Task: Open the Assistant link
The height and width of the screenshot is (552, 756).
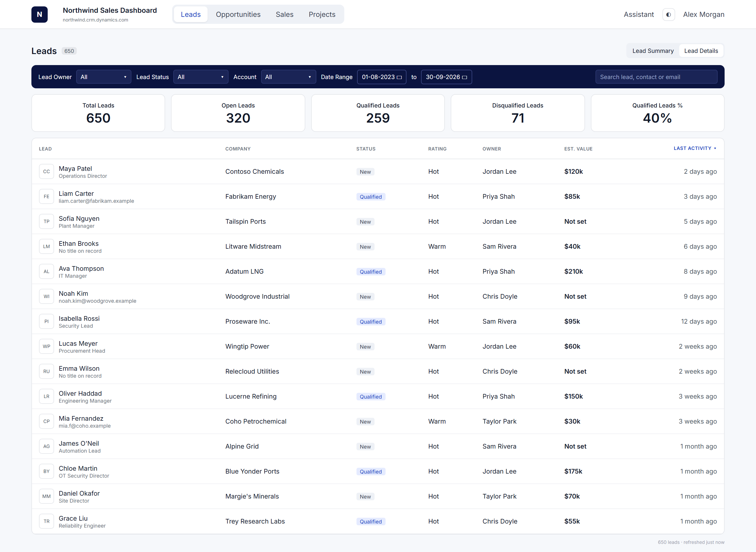Action: click(639, 14)
